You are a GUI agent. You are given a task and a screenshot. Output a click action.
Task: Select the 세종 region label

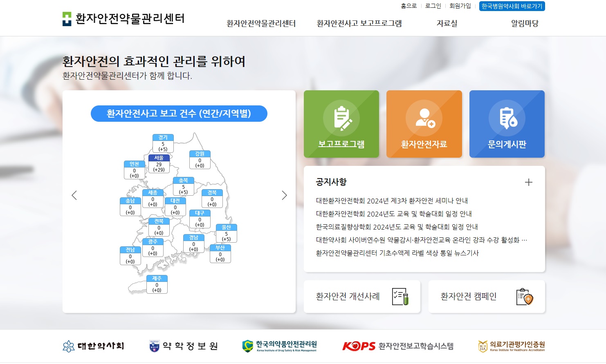point(153,199)
